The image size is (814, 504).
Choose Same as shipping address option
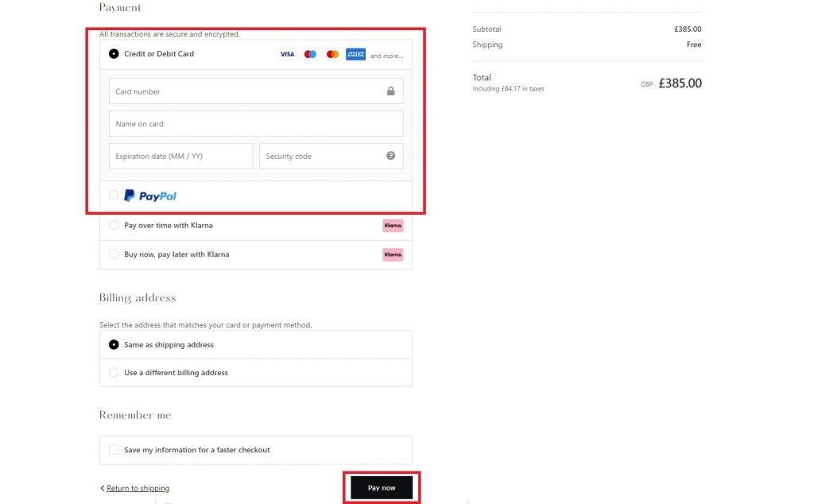(x=114, y=345)
